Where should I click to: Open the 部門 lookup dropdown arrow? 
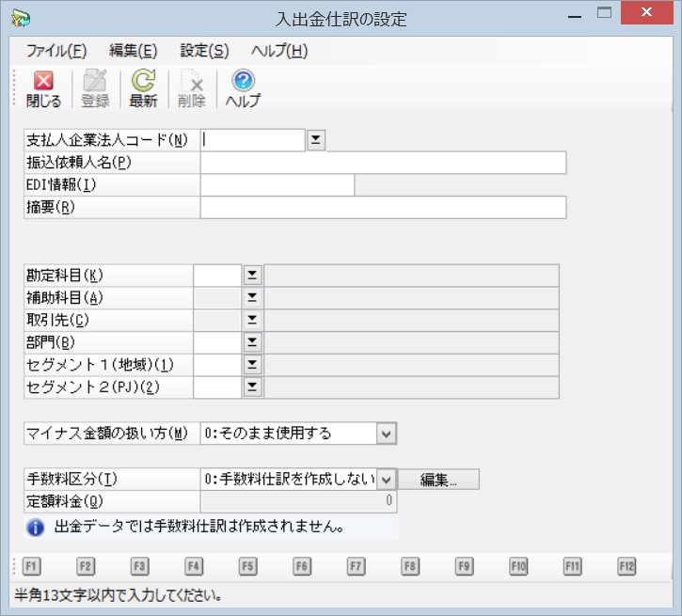[x=252, y=342]
